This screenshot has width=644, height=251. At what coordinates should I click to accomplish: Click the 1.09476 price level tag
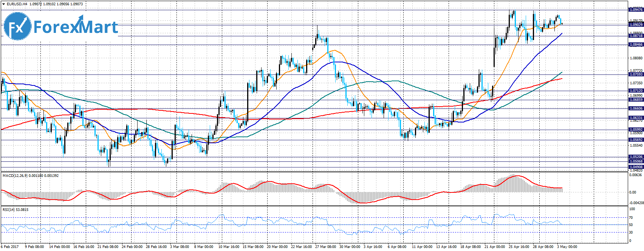[x=636, y=10]
